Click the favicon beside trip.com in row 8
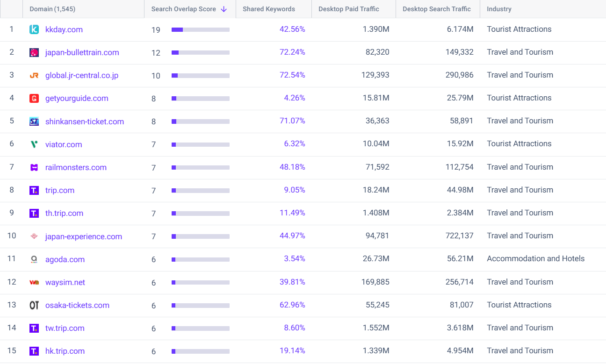This screenshot has height=364, width=606. tap(34, 190)
